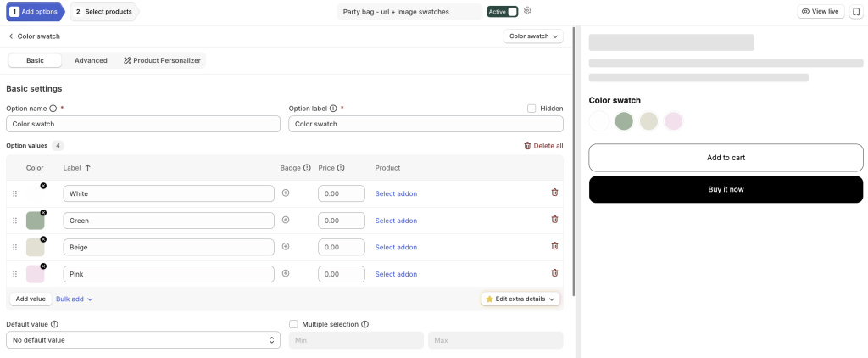Add a badge to the White value
This screenshot has width=868, height=358.
pyautogui.click(x=286, y=193)
